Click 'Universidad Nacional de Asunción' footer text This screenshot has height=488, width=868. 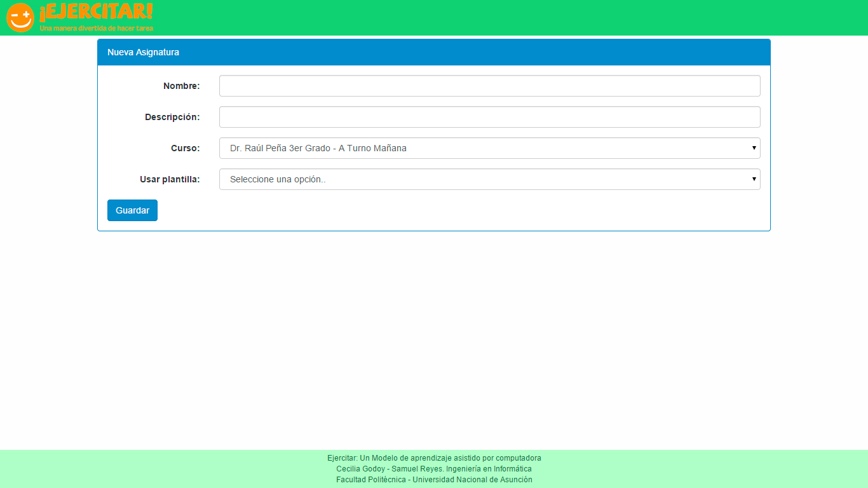coord(472,480)
